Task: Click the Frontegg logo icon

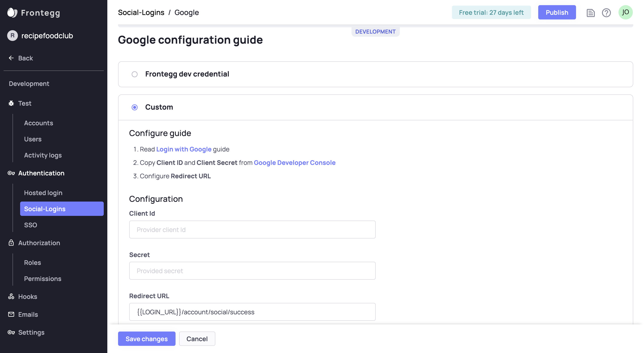Action: (x=12, y=13)
